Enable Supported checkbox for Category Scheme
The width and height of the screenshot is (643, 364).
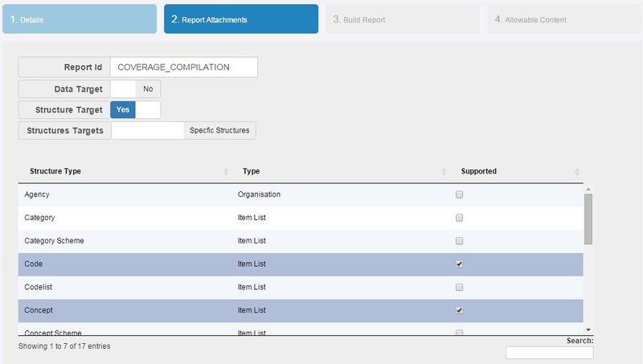coord(459,241)
